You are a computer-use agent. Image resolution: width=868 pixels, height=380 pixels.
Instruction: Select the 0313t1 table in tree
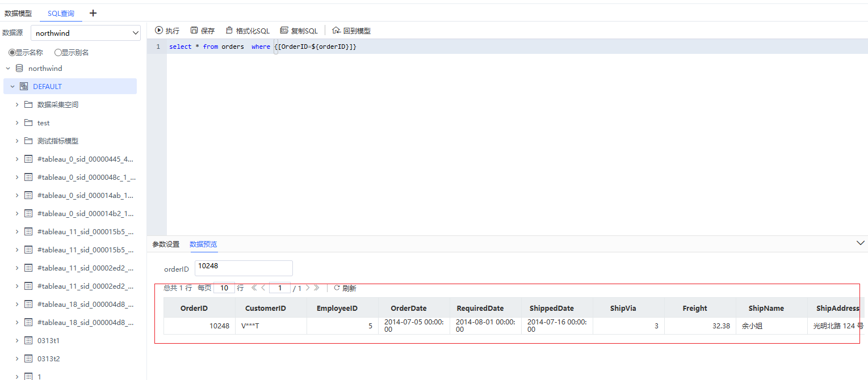[48, 341]
